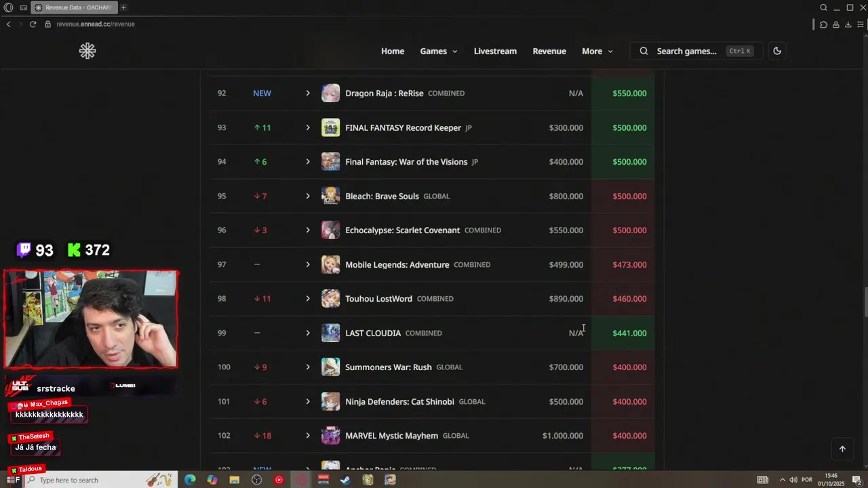
Task: Click the Mobile Legends: Adventure icon
Action: [330, 264]
